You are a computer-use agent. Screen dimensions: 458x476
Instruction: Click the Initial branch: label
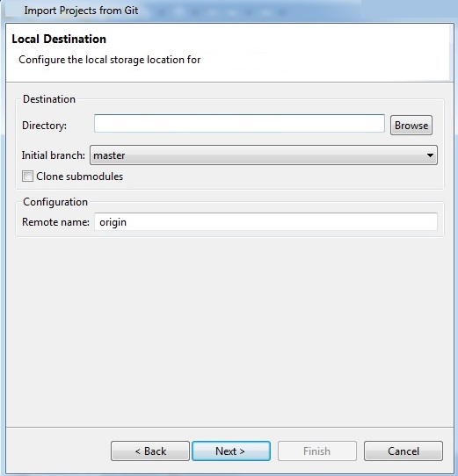(54, 155)
